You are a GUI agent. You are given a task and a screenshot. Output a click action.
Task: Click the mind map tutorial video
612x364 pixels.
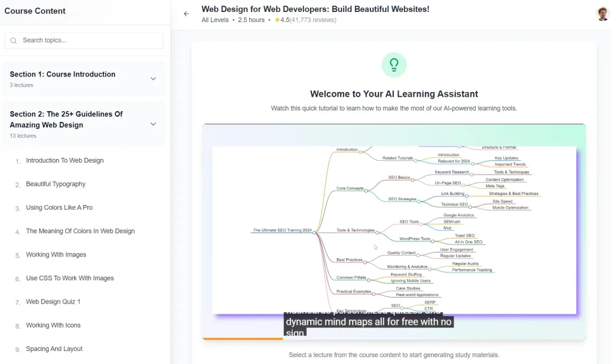coord(394,230)
